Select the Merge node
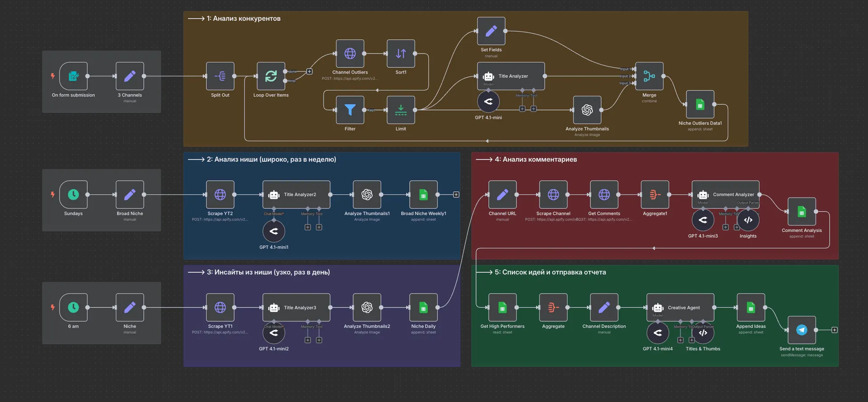 (649, 76)
